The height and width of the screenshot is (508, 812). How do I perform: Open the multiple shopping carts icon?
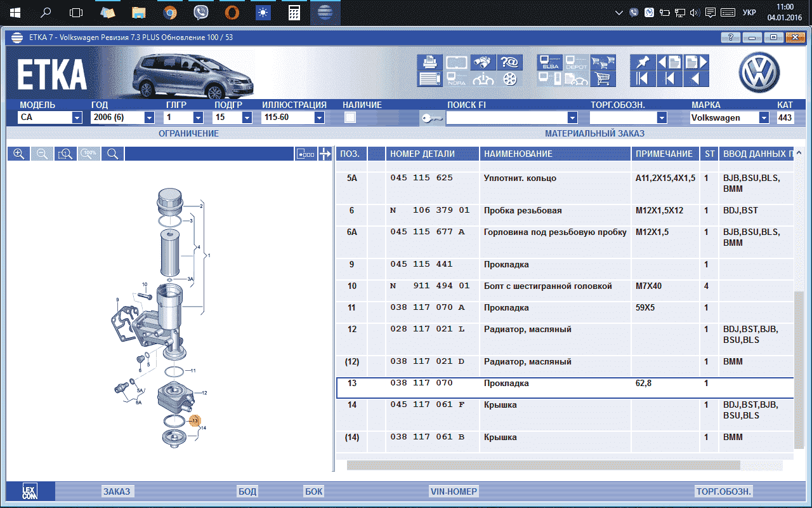click(603, 62)
